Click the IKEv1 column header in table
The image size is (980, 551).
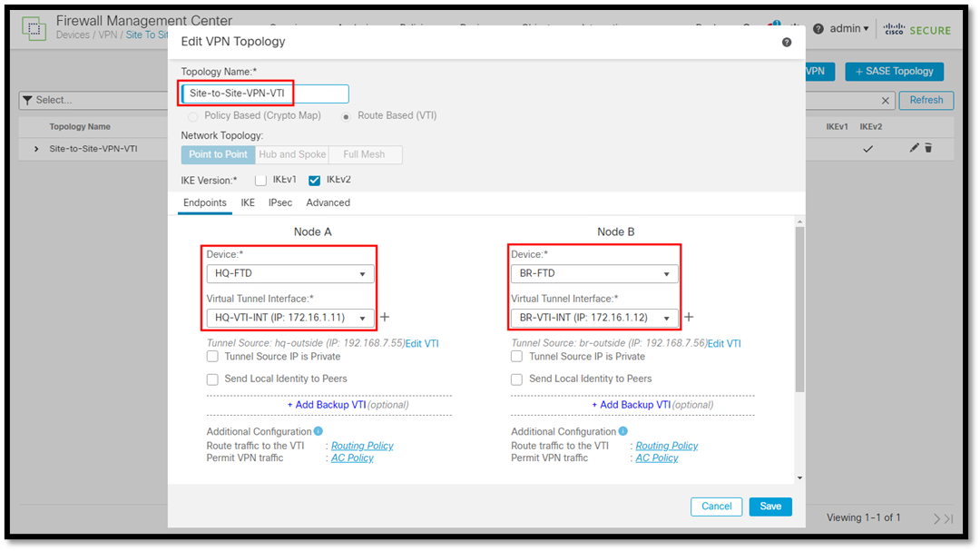837,127
